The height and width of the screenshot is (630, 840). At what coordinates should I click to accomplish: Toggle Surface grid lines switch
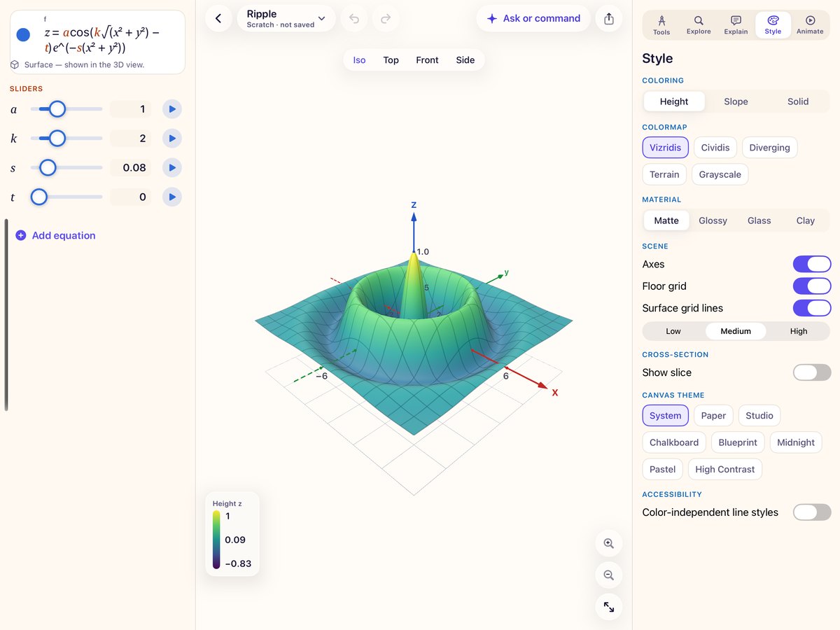[812, 308]
